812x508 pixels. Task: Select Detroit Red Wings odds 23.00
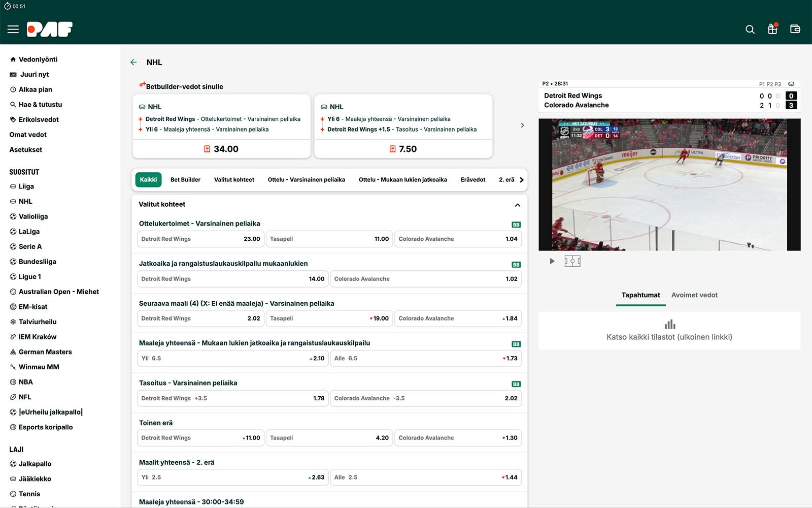[x=201, y=239]
